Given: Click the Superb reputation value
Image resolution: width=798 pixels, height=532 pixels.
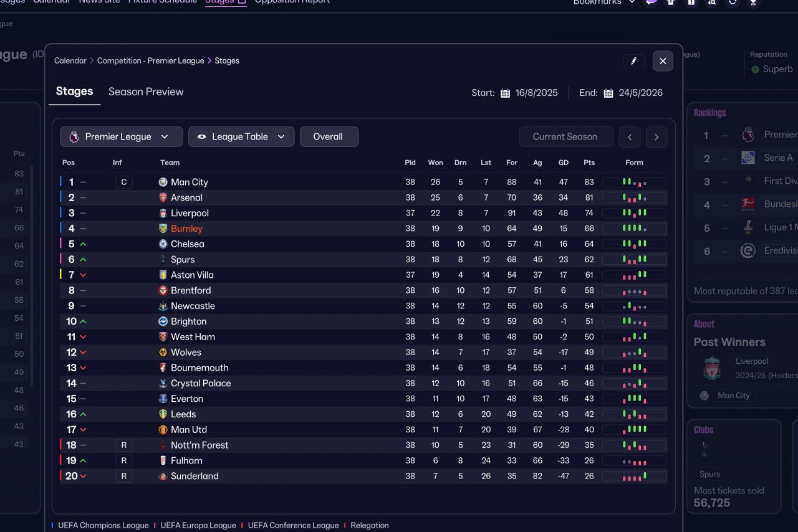Looking at the screenshot, I should (778, 69).
